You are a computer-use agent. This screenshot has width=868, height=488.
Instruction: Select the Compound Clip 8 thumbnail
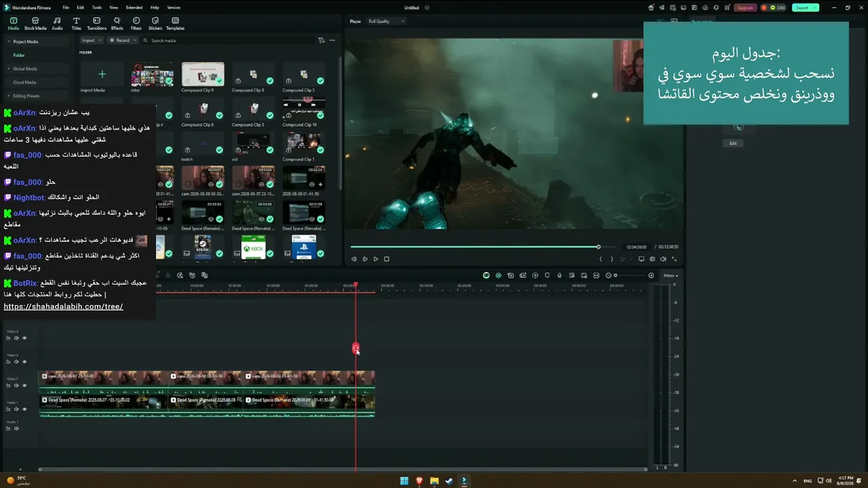coord(253,75)
